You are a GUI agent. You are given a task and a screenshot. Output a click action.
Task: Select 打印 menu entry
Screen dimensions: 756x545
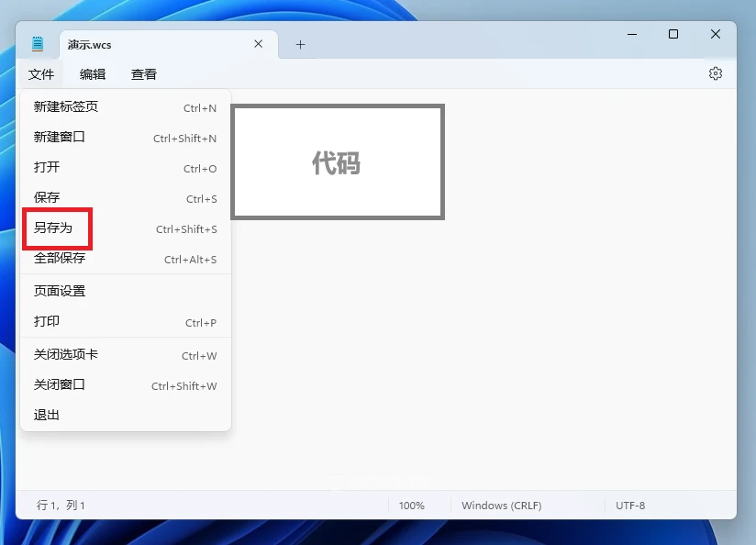[126, 322]
